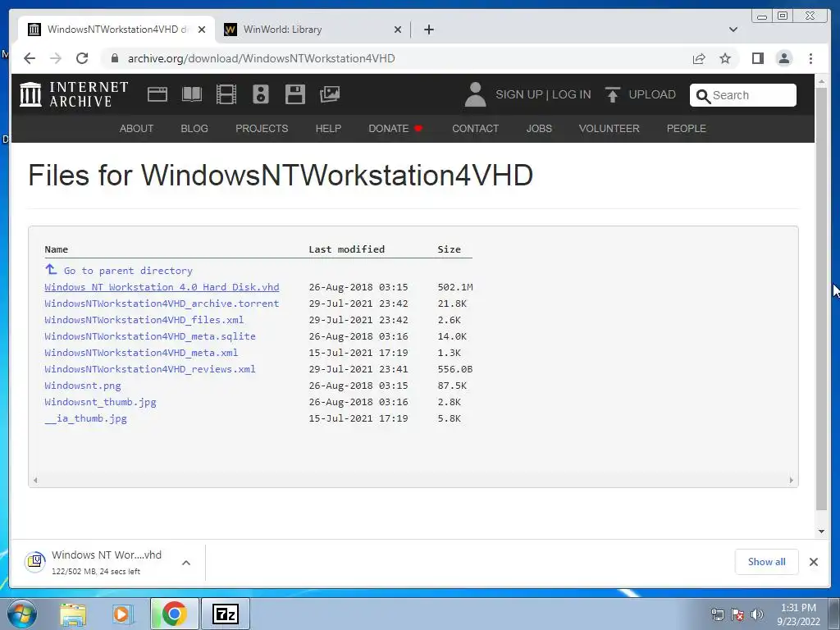Open the BLOG nav menu item
This screenshot has width=840, height=630.
tap(194, 129)
